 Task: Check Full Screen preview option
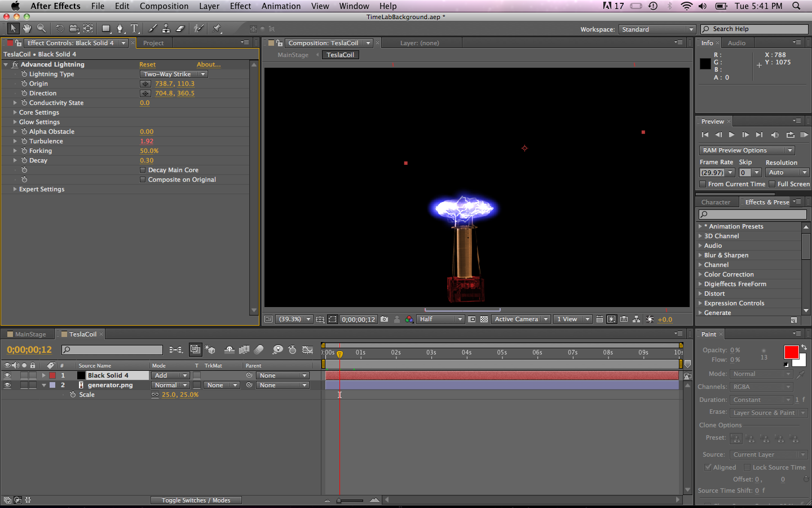(772, 184)
